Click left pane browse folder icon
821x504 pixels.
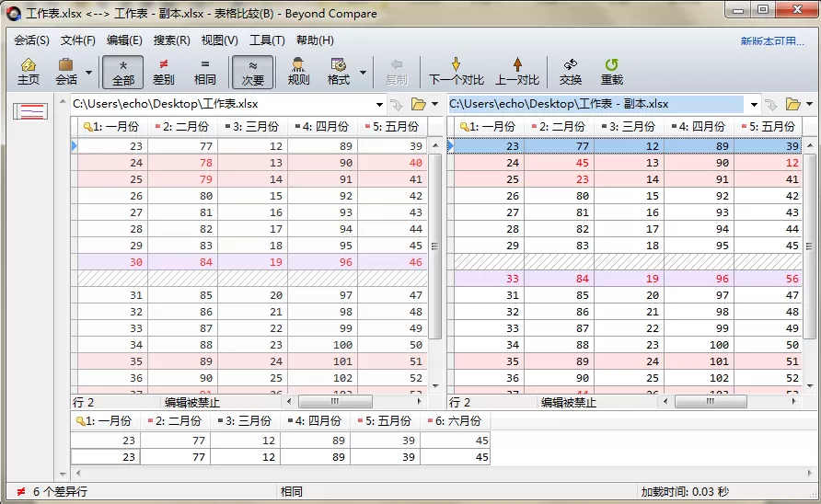419,104
